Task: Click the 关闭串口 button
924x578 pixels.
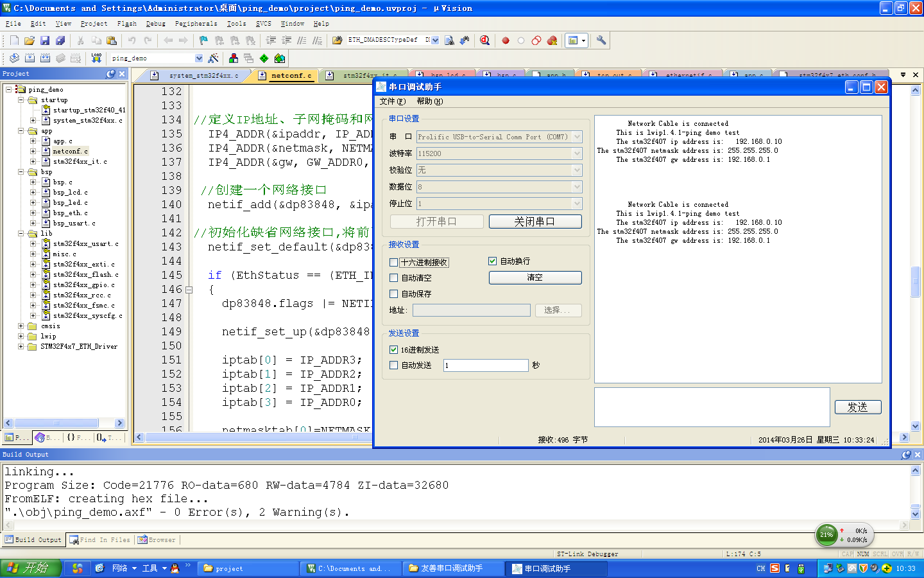Action: (x=535, y=222)
